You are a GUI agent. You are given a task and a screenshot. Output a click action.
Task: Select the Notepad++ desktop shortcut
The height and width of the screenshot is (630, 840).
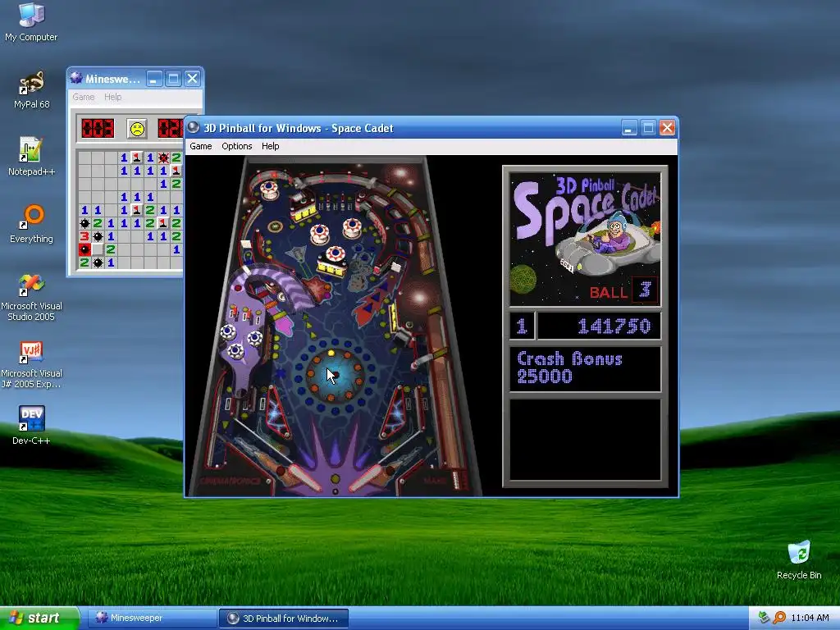pos(31,157)
